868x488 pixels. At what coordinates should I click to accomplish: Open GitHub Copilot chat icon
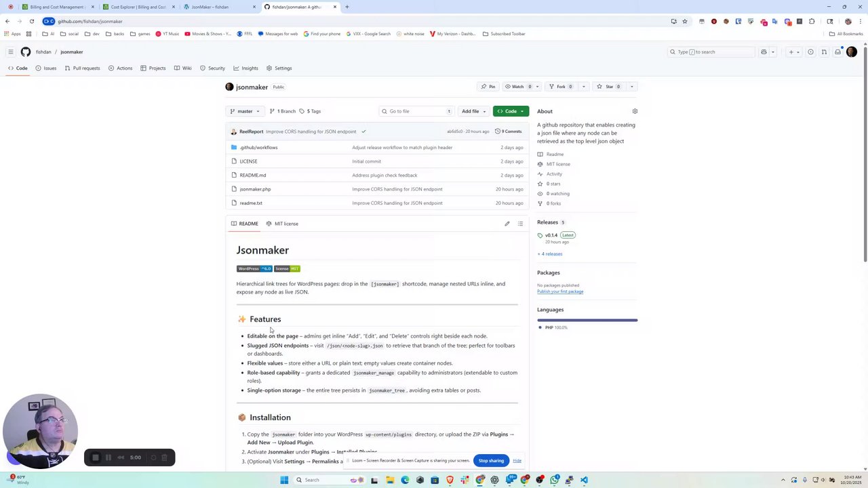764,52
